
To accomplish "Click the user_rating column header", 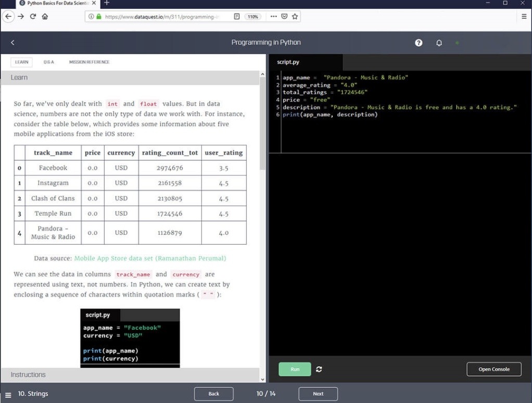I will click(224, 153).
